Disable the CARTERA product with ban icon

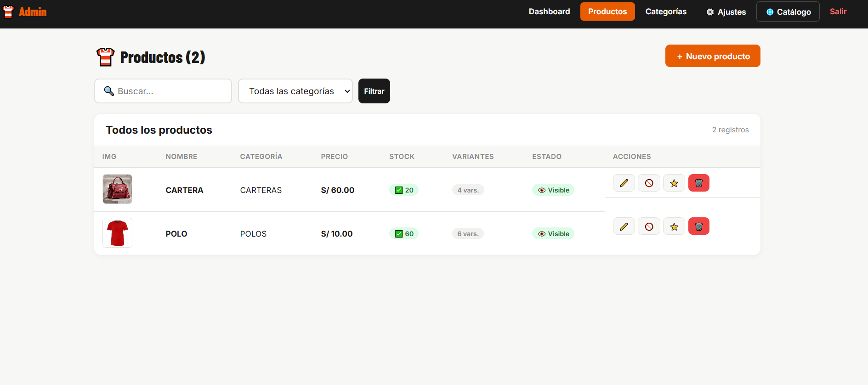(x=649, y=183)
